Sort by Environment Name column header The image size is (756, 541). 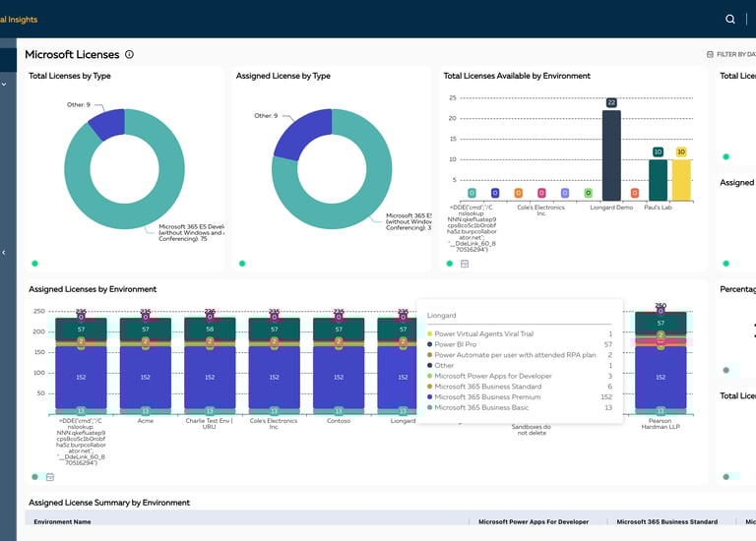[62, 521]
